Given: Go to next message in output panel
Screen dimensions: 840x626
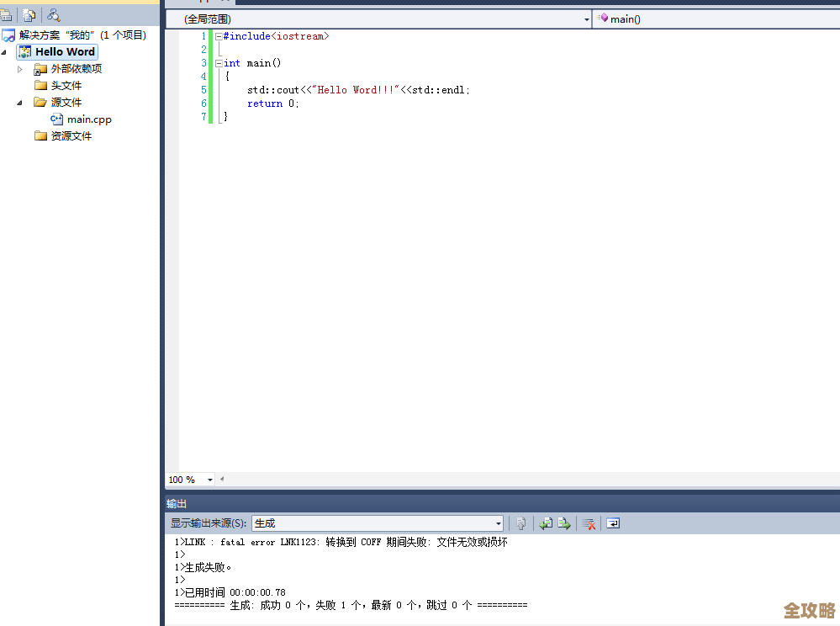Looking at the screenshot, I should pyautogui.click(x=564, y=523).
